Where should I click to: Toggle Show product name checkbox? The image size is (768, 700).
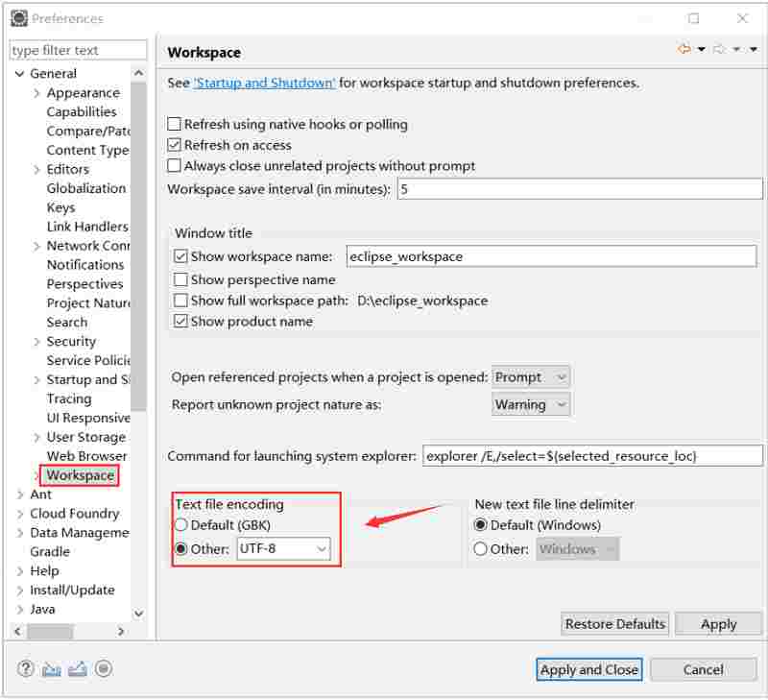pyautogui.click(x=180, y=322)
